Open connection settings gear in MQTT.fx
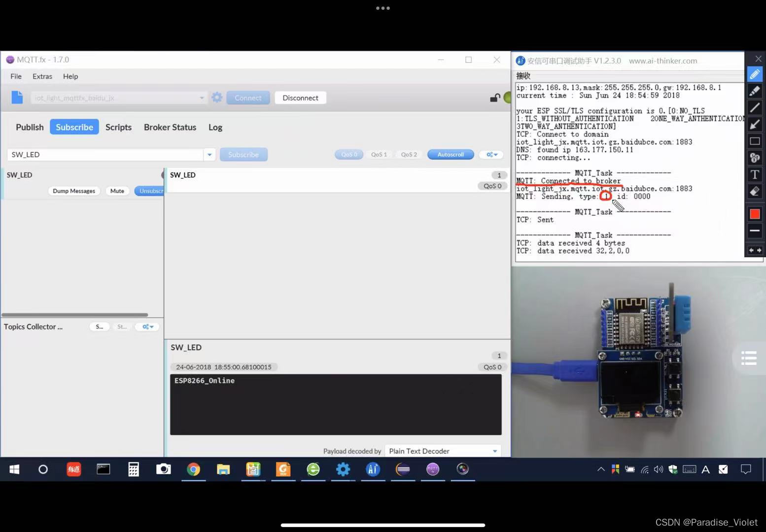The image size is (766, 532). [x=217, y=98]
